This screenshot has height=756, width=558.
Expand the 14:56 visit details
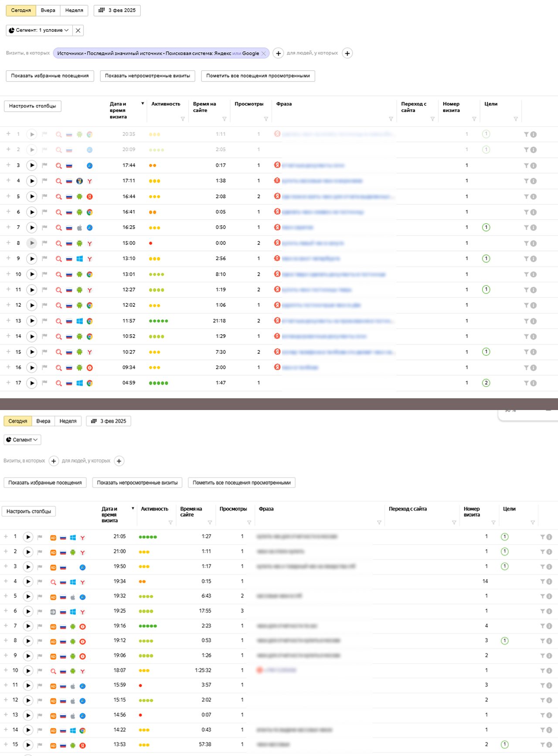pyautogui.click(x=6, y=715)
